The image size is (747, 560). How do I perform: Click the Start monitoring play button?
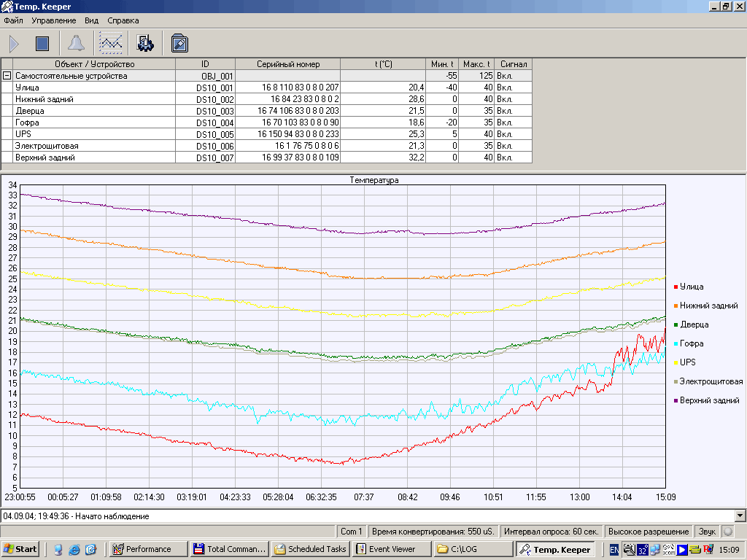click(x=14, y=44)
